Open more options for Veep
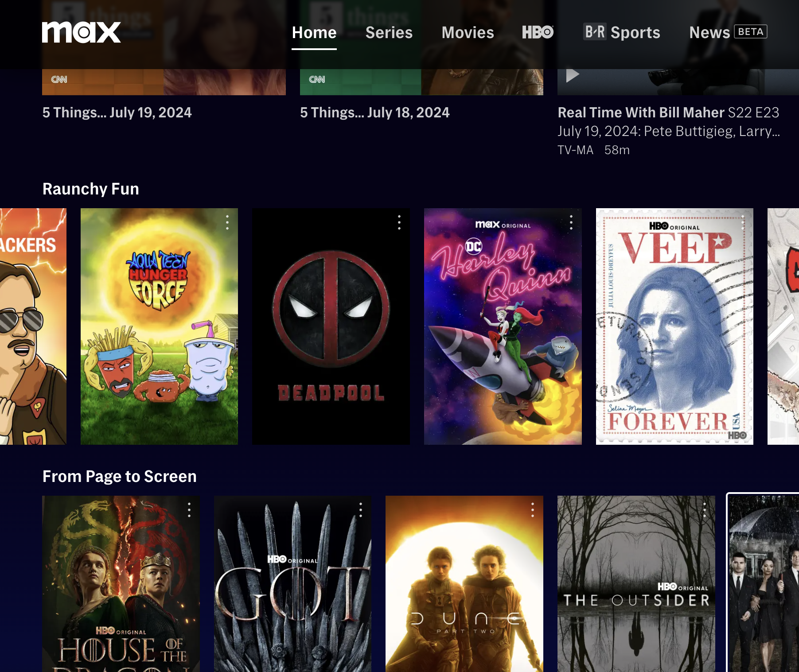 [743, 222]
